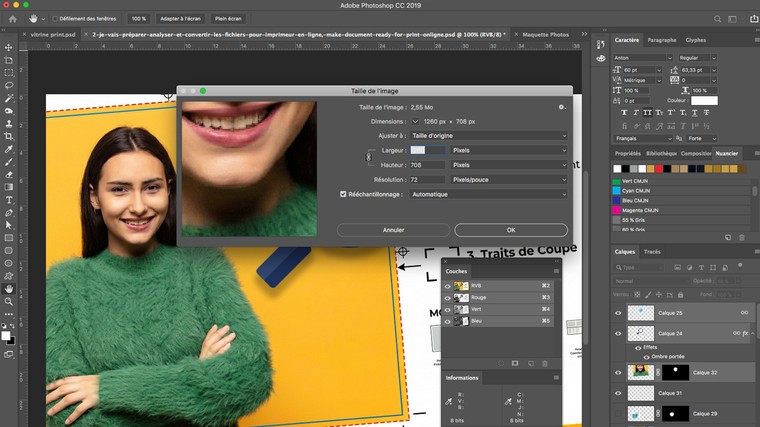760x427 pixels.
Task: Open the Ajuster à dropdown
Action: point(487,135)
